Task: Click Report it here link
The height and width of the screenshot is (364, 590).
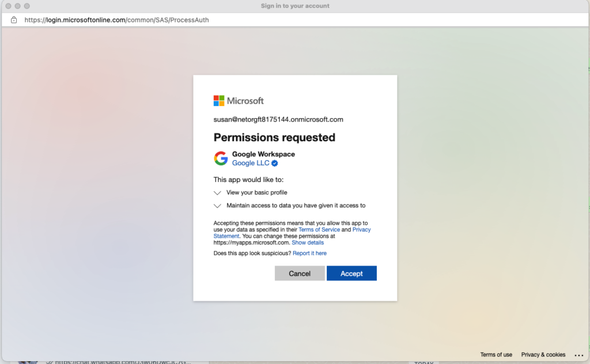Action: pos(309,253)
